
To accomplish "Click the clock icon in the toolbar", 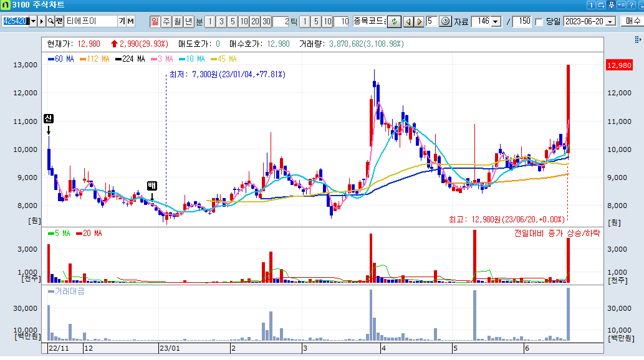I will coord(445,21).
